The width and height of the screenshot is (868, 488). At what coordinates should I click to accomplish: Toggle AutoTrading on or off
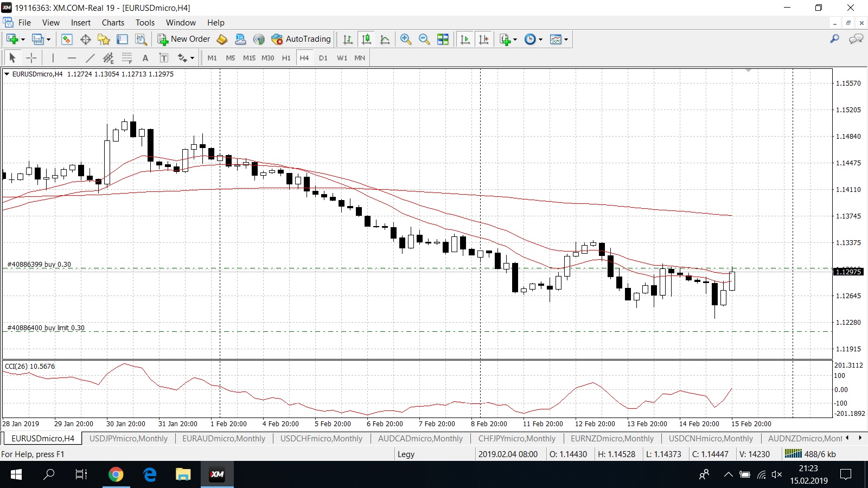pyautogui.click(x=301, y=39)
